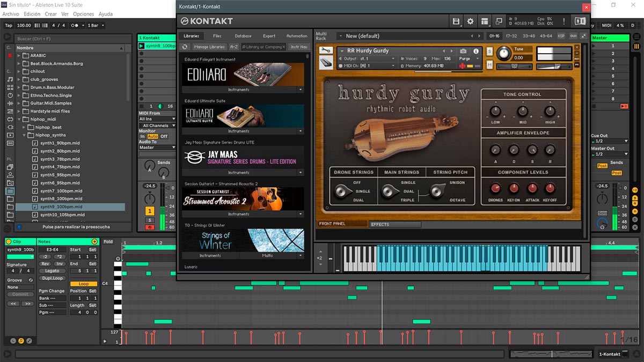Open Hurdy Gurdy info 'i' icon
The width and height of the screenshot is (644, 362).
click(475, 51)
